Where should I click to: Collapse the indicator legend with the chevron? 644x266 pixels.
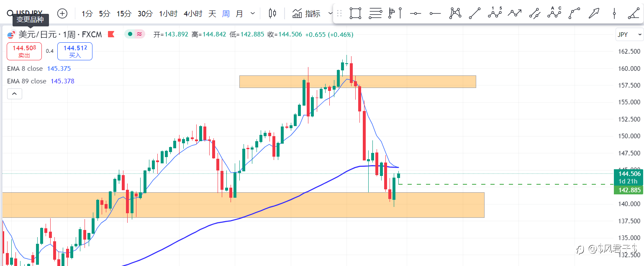tap(14, 94)
